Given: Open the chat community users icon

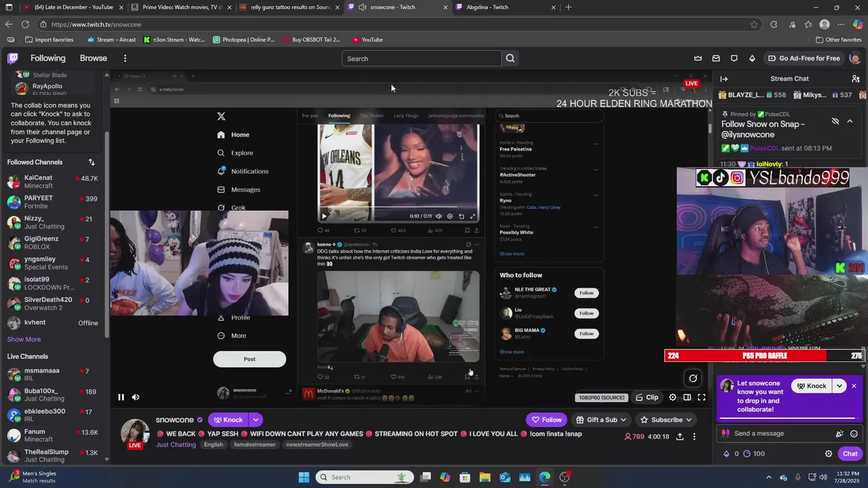Looking at the screenshot, I should [x=856, y=79].
